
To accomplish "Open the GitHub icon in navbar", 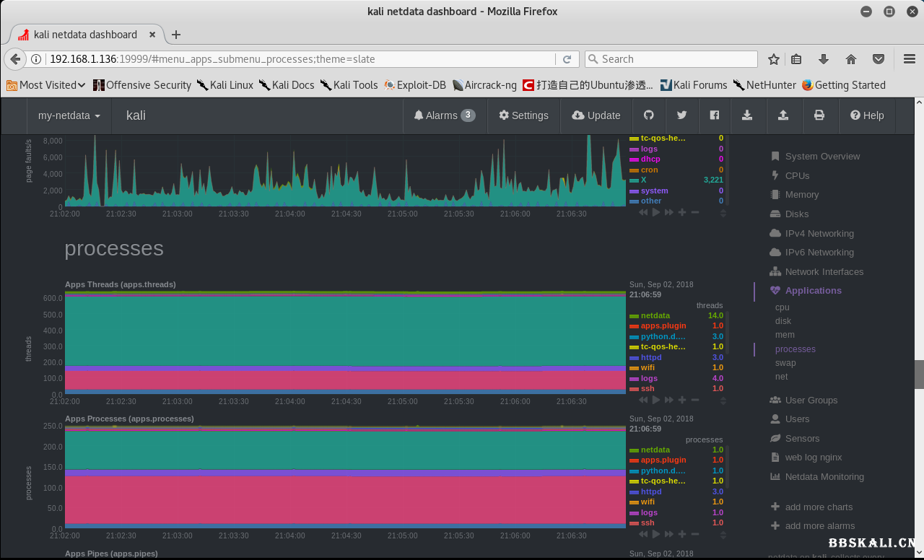I will [648, 115].
